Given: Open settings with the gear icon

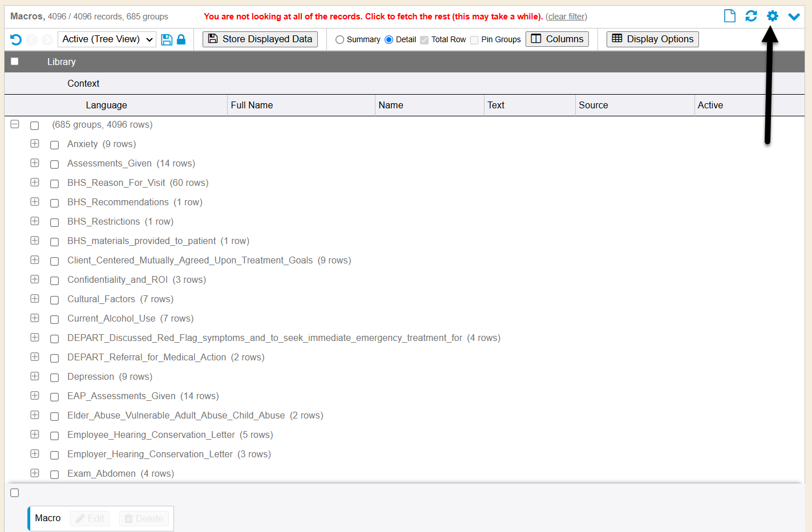Looking at the screenshot, I should [x=772, y=16].
